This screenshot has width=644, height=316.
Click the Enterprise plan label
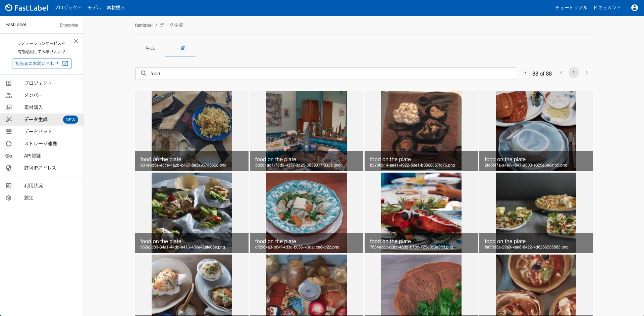point(69,25)
